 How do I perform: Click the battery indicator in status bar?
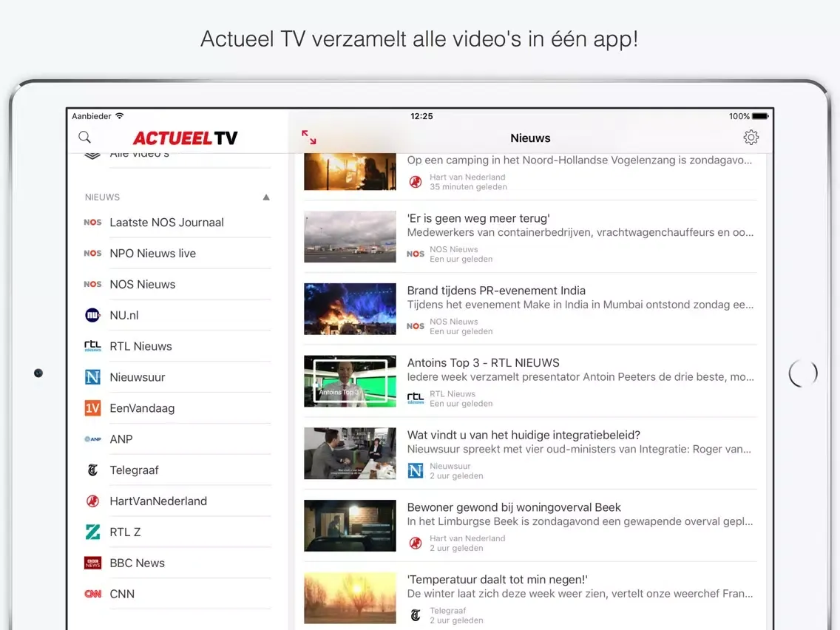(x=760, y=116)
